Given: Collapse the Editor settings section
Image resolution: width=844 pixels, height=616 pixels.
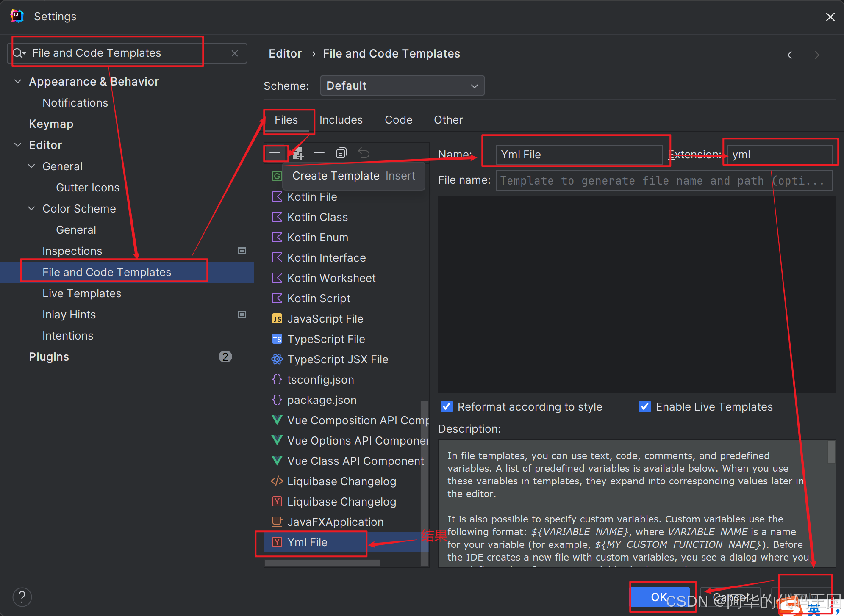Looking at the screenshot, I should [x=18, y=145].
